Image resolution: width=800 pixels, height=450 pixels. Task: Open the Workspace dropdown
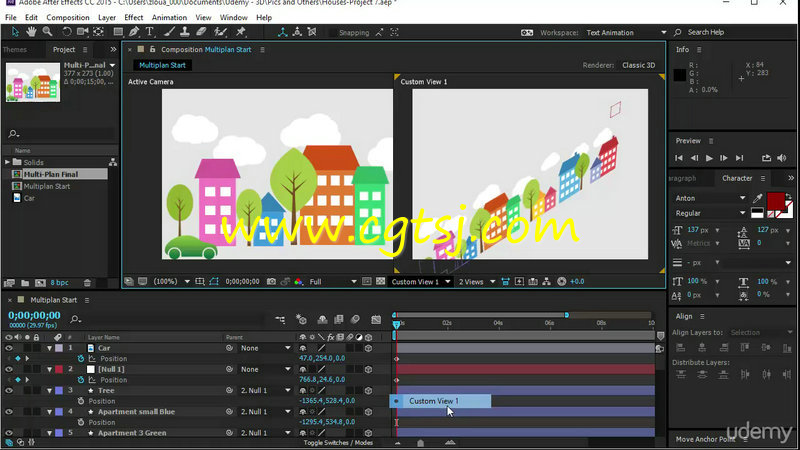click(x=627, y=33)
